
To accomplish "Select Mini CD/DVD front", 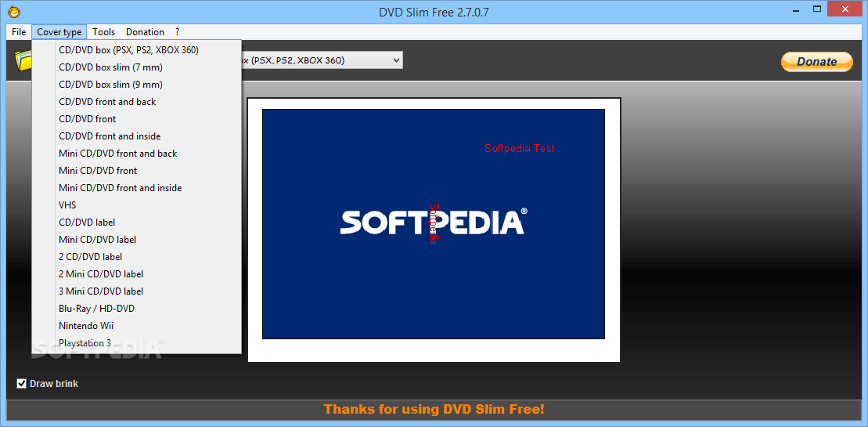I will pos(137,170).
